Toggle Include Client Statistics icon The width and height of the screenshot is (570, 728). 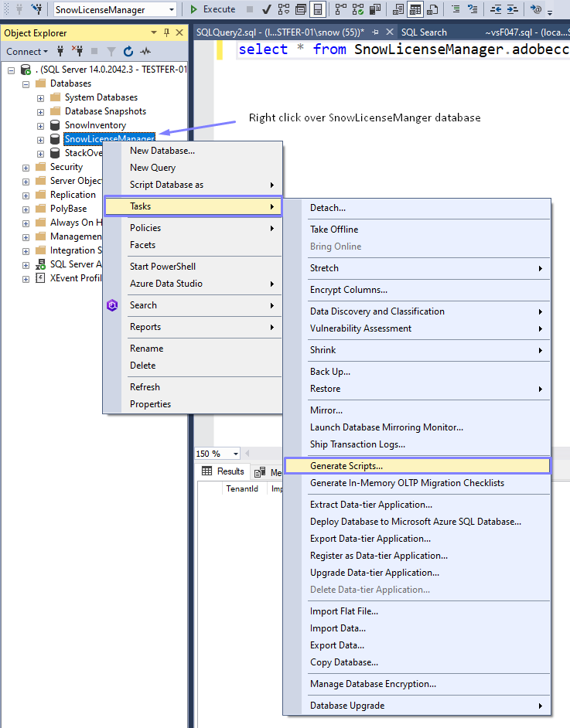point(375,9)
